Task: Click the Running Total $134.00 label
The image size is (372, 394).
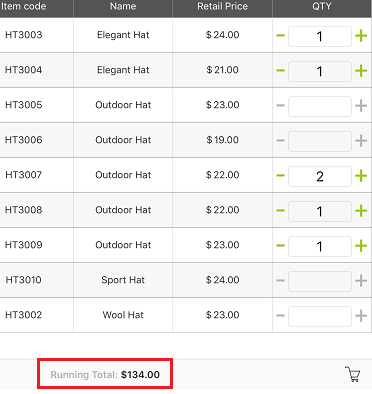Action: [x=105, y=374]
